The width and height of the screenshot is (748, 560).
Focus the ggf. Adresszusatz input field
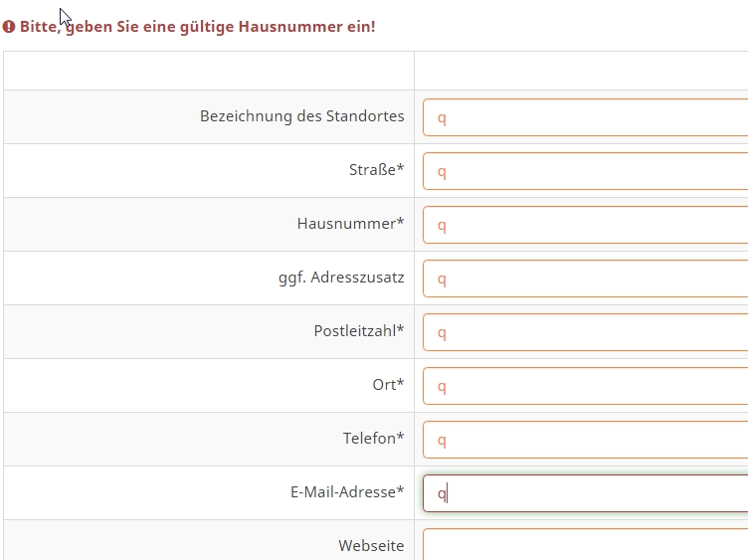coord(585,279)
